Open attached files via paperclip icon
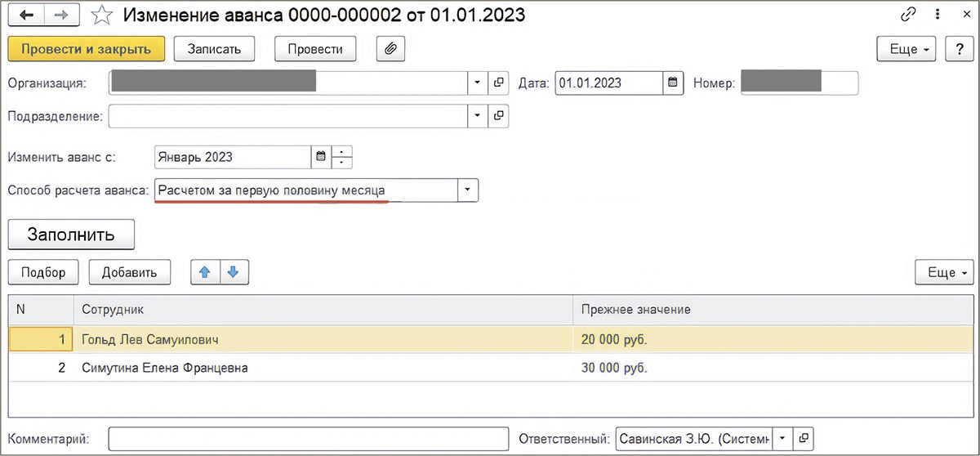 [x=390, y=49]
